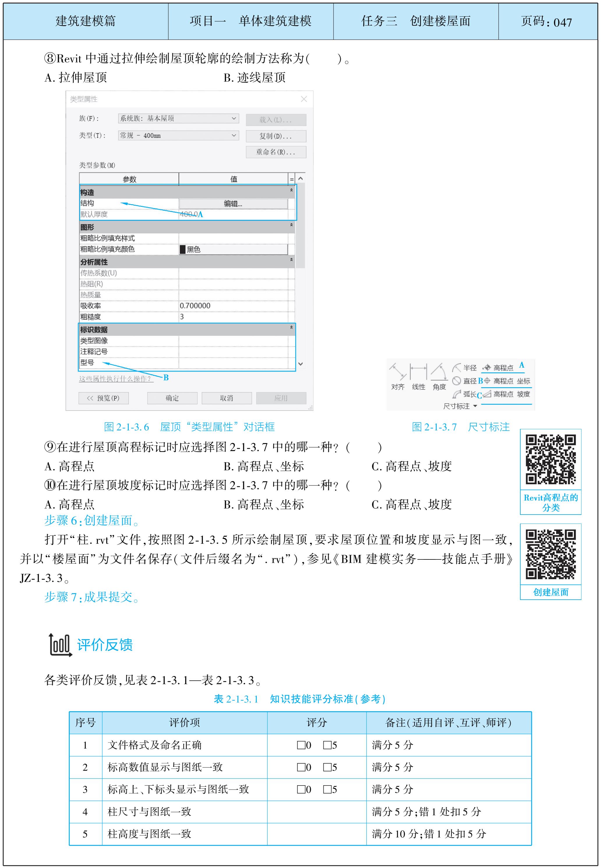The height and width of the screenshot is (868, 601).
Task: Click the << 预览(P) button
Action: point(103,398)
